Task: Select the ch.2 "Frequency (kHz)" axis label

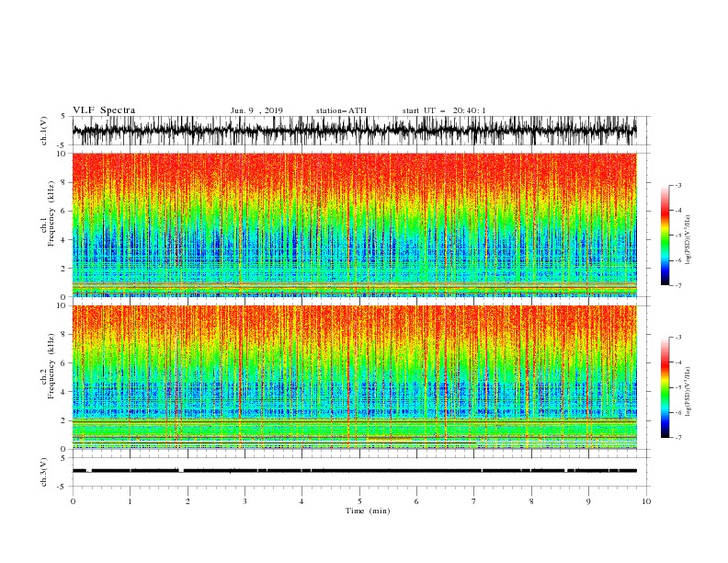Action: click(51, 366)
